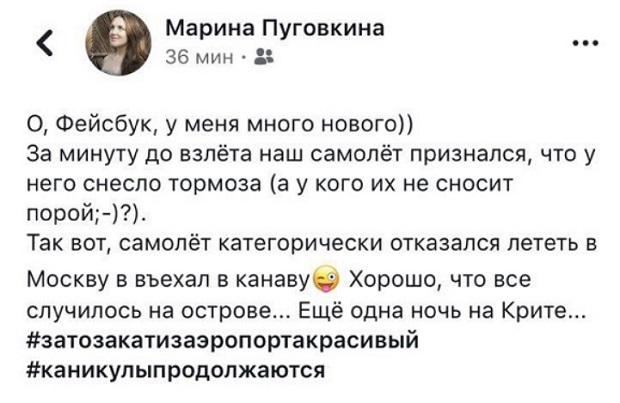Click the short line "порой;-)?)."
Image resolution: width=620 pixels, height=403 pixels.
[x=77, y=214]
